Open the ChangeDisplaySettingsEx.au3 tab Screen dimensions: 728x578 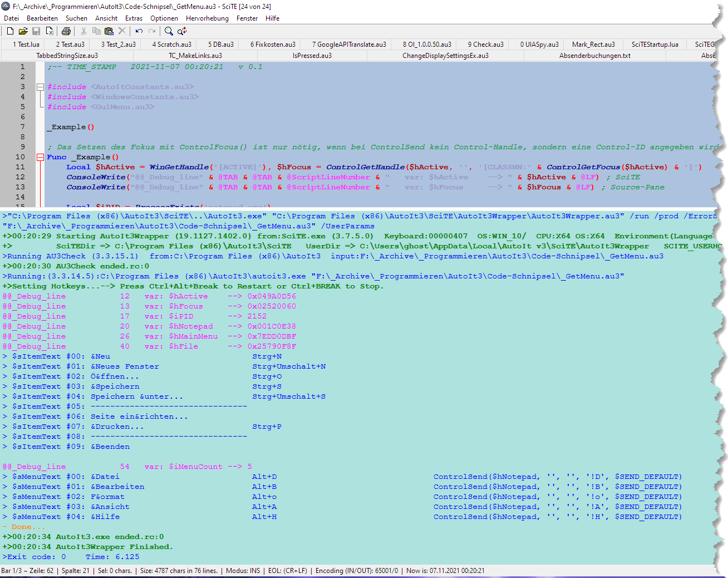pos(445,56)
